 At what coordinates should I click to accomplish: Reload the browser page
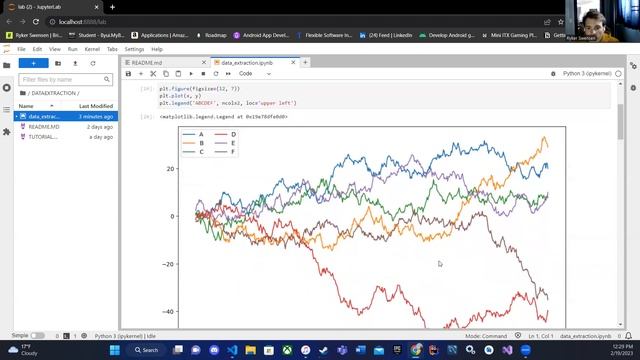[36, 22]
